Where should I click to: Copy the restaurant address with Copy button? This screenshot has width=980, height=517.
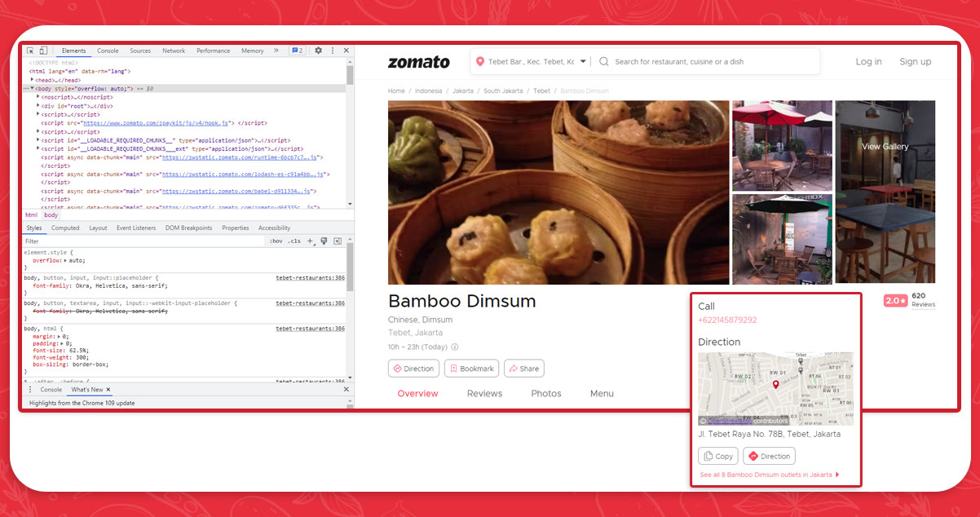[718, 457]
